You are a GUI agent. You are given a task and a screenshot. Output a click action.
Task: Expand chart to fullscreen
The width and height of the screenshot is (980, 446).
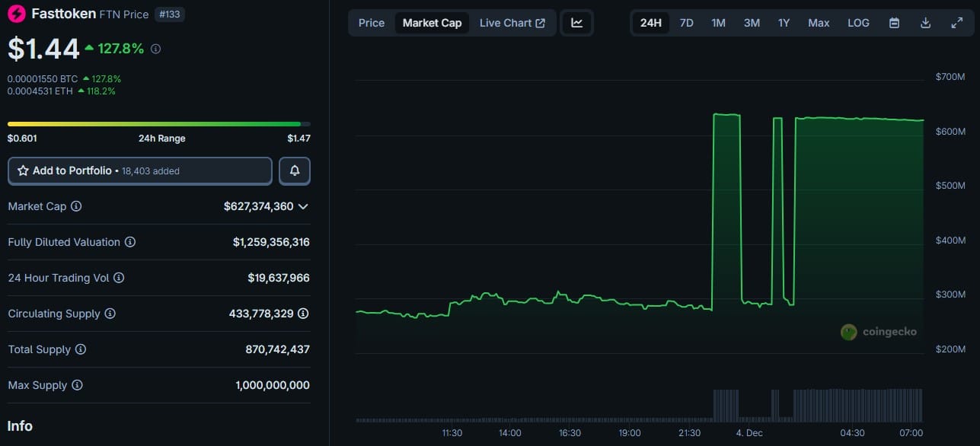[x=956, y=23]
